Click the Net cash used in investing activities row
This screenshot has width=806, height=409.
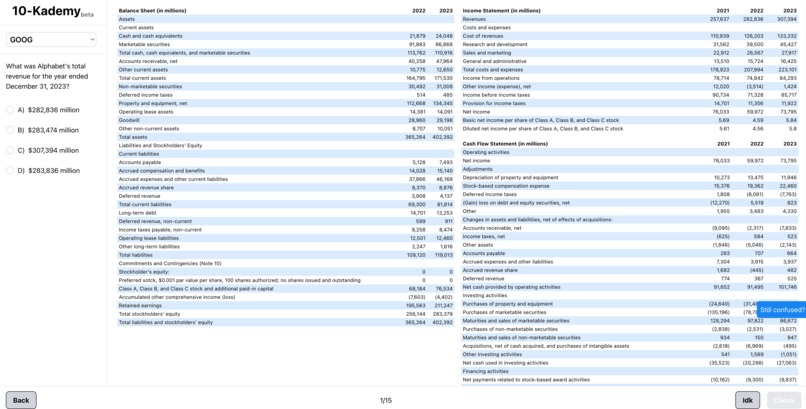click(630, 363)
